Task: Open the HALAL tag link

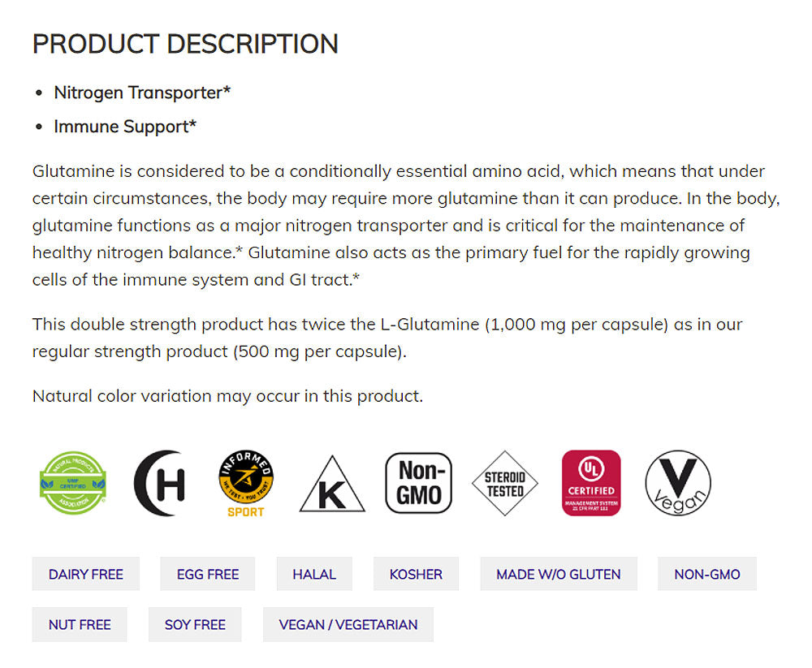Action: pos(314,574)
